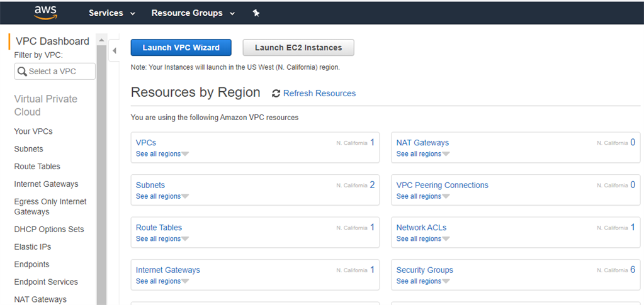Viewport: 644px width, 305px height.
Task: Go to DHCP Options Sets in sidebar
Action: [x=49, y=230]
